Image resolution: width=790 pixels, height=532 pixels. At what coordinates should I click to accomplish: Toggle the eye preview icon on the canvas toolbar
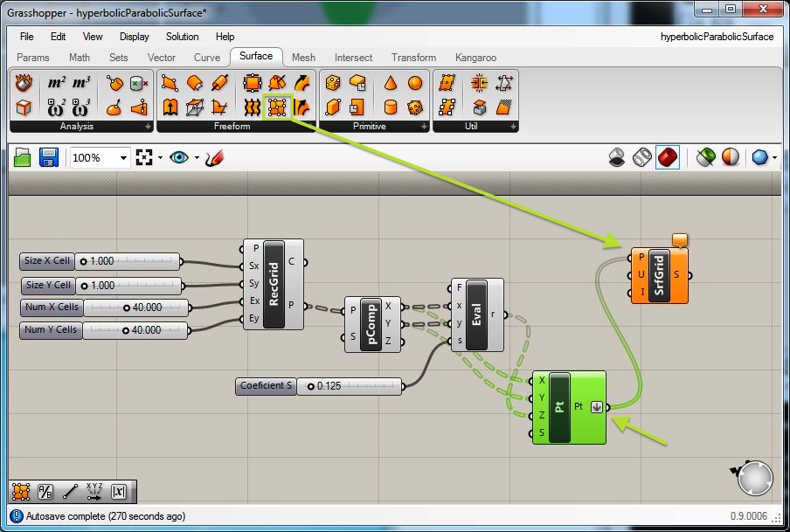point(179,158)
